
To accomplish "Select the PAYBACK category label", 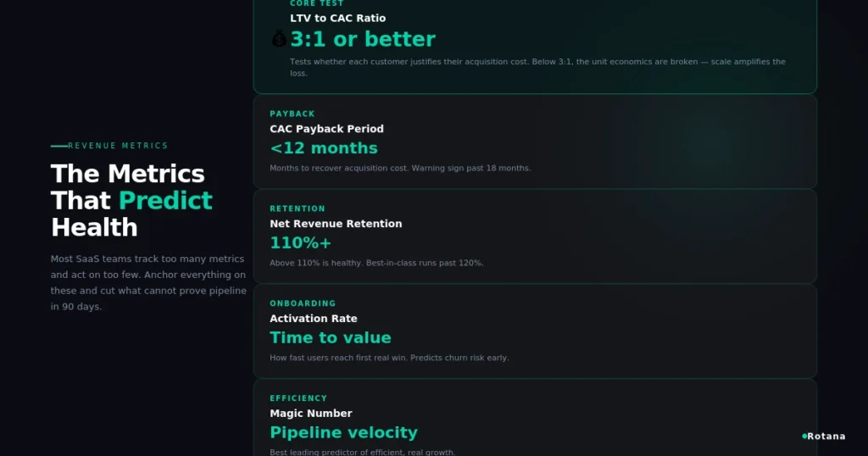I will [292, 114].
